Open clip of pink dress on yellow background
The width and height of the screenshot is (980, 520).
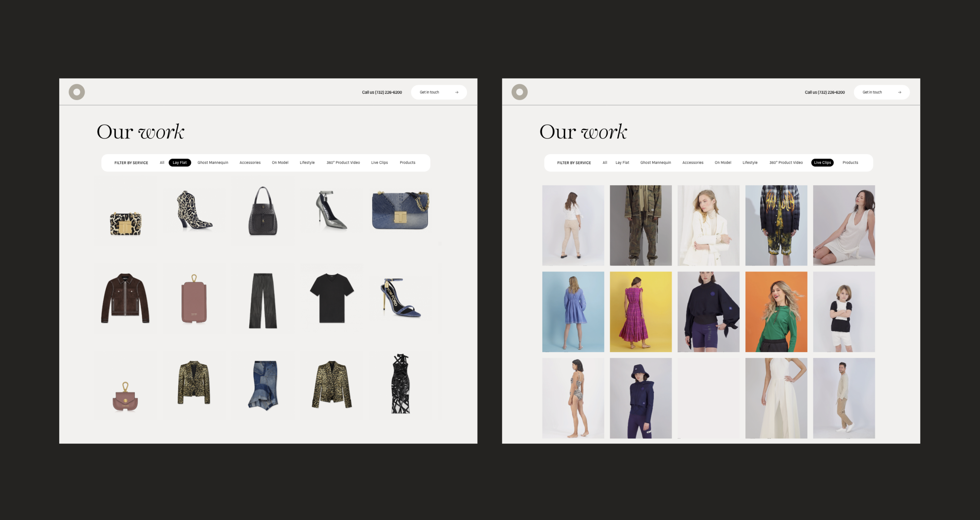pyautogui.click(x=641, y=312)
